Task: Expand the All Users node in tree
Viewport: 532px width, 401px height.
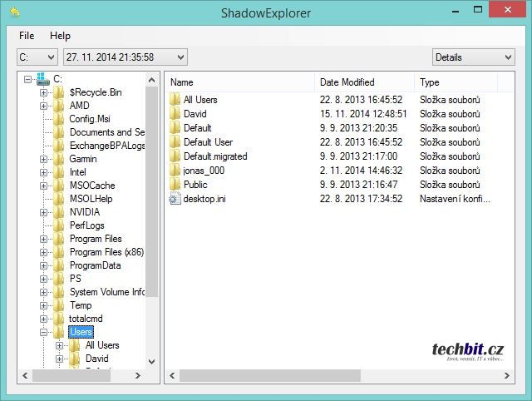Action: (59, 345)
